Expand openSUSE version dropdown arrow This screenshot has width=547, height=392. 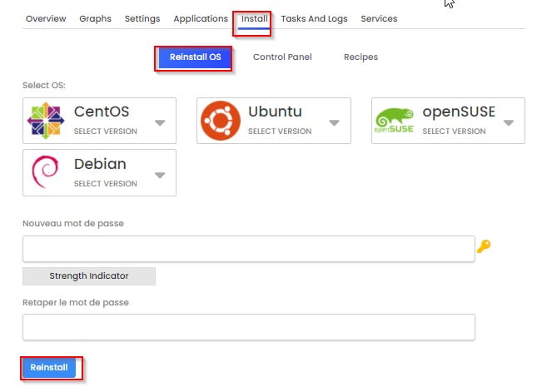pyautogui.click(x=509, y=123)
